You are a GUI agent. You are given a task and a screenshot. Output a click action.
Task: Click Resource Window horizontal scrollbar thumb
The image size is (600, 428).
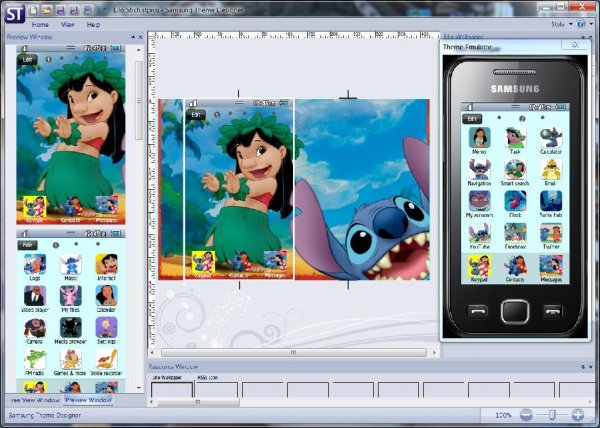click(198, 402)
